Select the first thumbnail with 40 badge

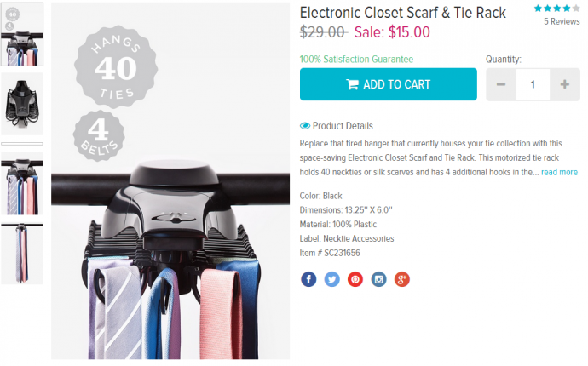pyautogui.click(x=22, y=34)
